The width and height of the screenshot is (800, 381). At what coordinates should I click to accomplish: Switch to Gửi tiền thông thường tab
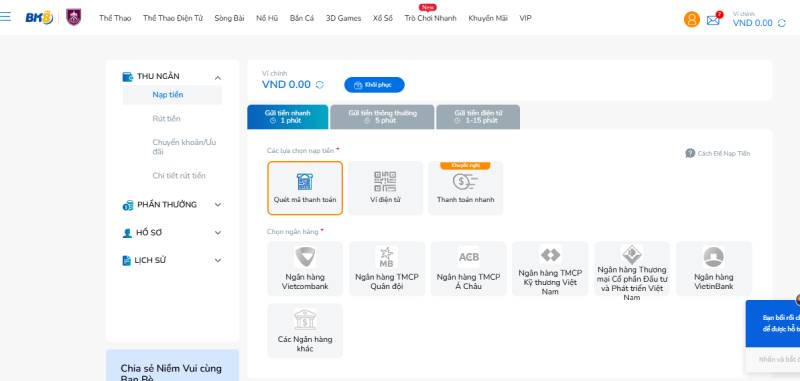[382, 117]
